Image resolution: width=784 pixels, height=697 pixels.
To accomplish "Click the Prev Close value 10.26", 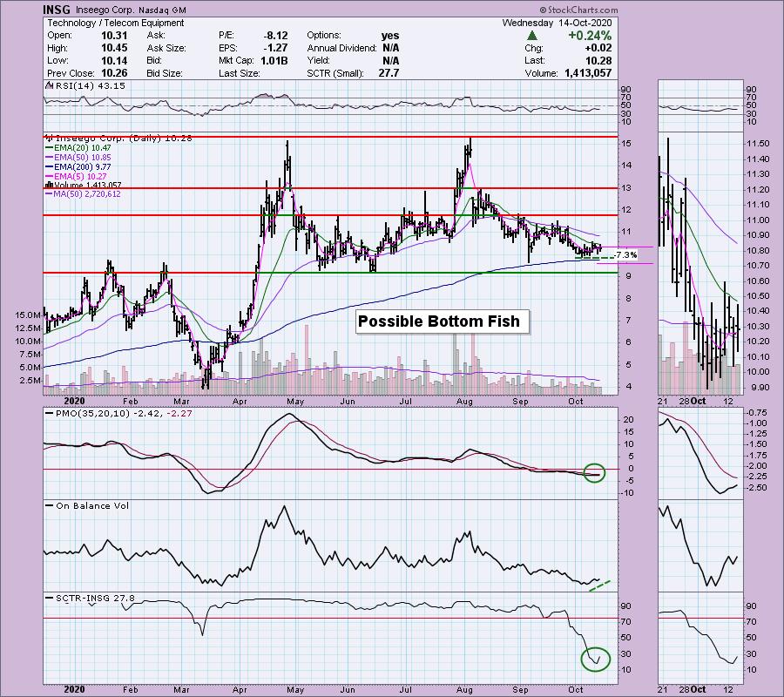I will click(x=114, y=73).
